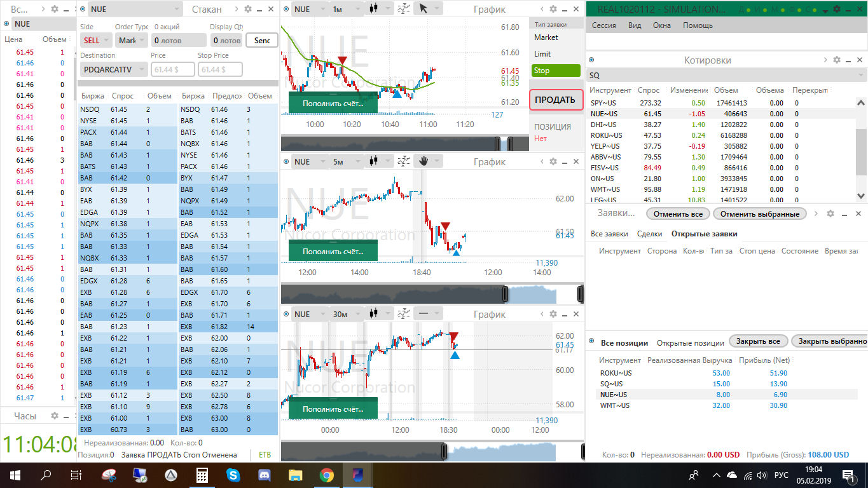Toggle symbol link radio in 5м chart
Screen dimensions: 868x488
(x=286, y=161)
